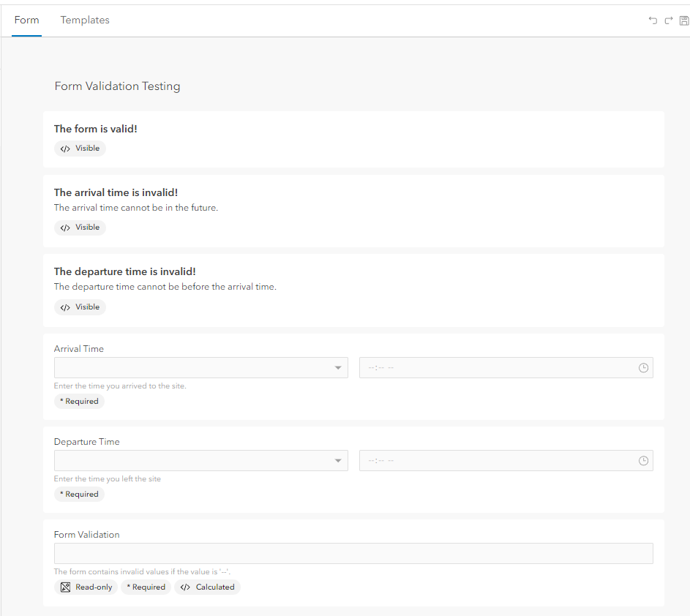Click the Read-only badge on Form Validation
Image resolution: width=690 pixels, height=616 pixels.
86,587
